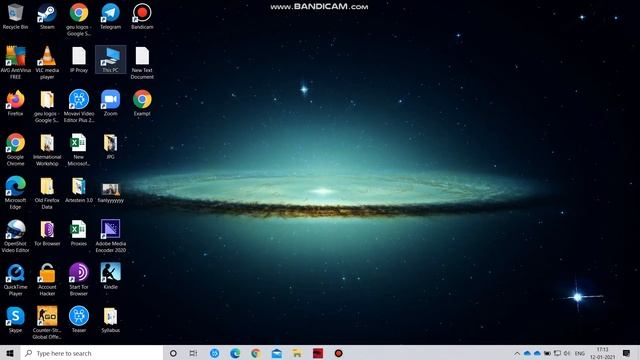Open Cortana from the taskbar
The height and width of the screenshot is (360, 640).
coord(173,353)
